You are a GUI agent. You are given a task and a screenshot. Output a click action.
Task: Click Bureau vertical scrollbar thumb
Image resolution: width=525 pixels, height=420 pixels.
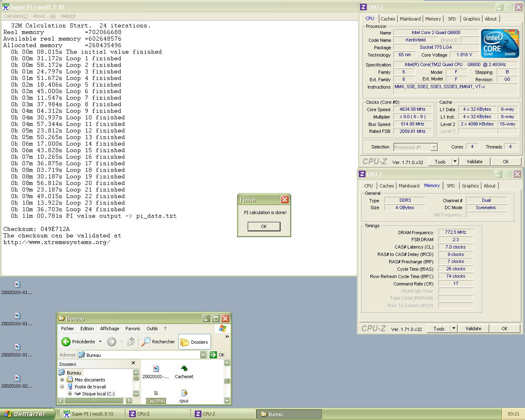click(227, 381)
